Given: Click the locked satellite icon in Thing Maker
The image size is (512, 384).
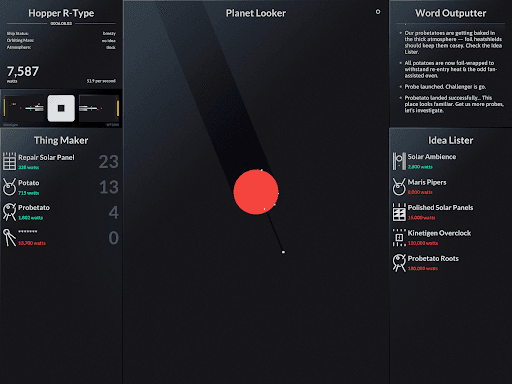Looking at the screenshot, I should pos(9,237).
